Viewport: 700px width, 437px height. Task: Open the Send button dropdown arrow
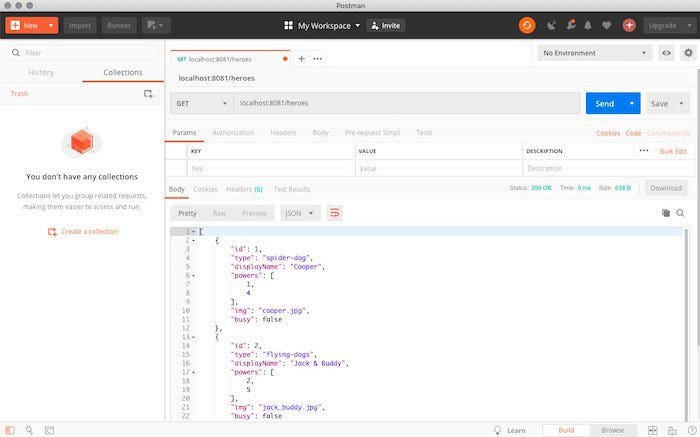[632, 103]
